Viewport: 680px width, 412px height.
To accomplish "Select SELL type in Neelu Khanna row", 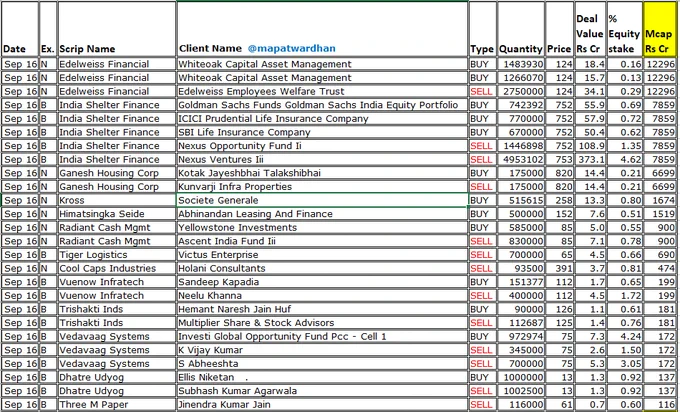I will (482, 296).
